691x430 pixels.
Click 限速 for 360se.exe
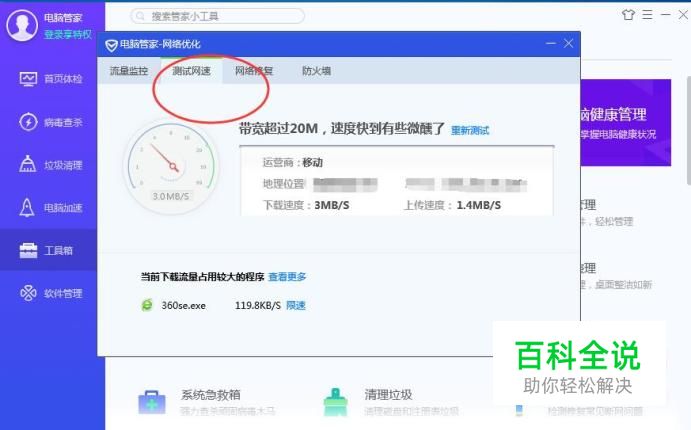296,305
